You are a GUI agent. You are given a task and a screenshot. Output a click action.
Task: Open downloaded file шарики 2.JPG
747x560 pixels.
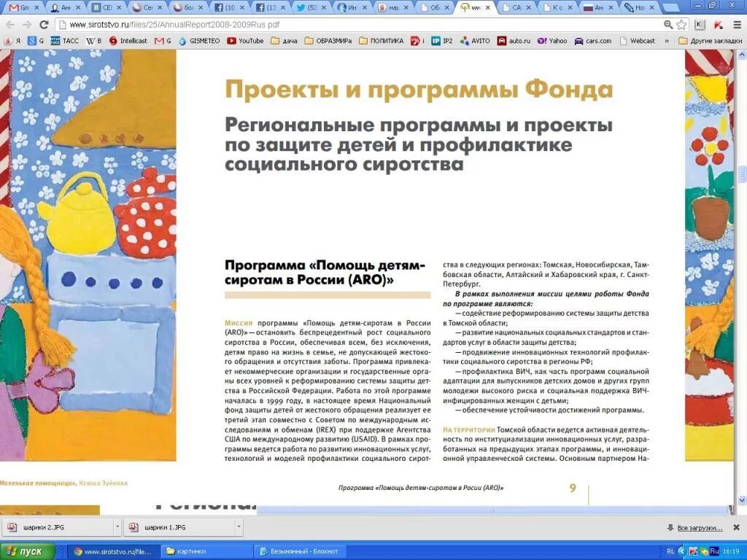pos(57,528)
